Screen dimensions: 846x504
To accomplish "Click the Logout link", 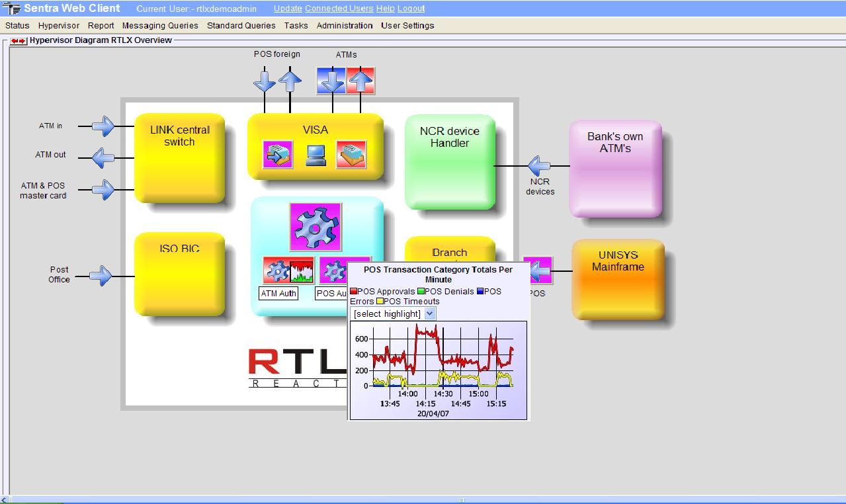I will coord(411,9).
